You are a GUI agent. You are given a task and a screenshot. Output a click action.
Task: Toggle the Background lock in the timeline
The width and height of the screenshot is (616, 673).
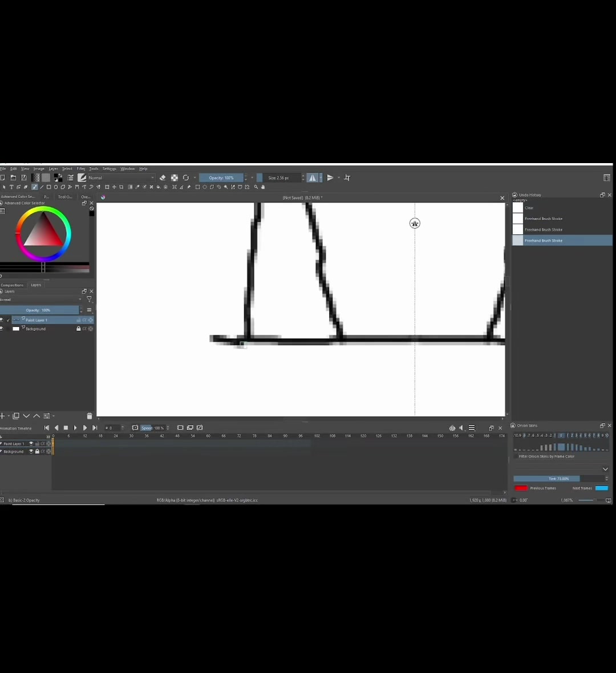point(37,452)
